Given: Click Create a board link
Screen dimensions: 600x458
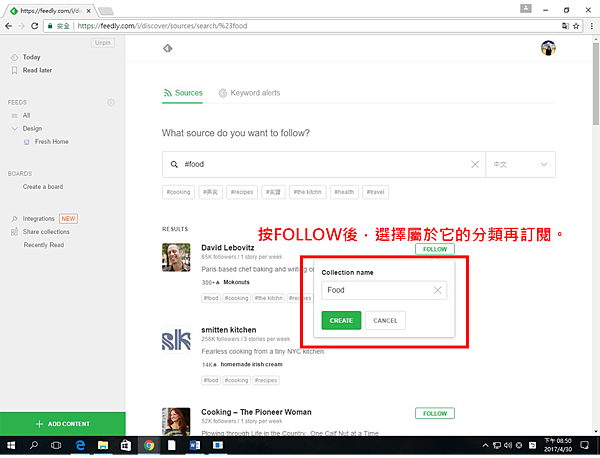Looking at the screenshot, I should 43,187.
